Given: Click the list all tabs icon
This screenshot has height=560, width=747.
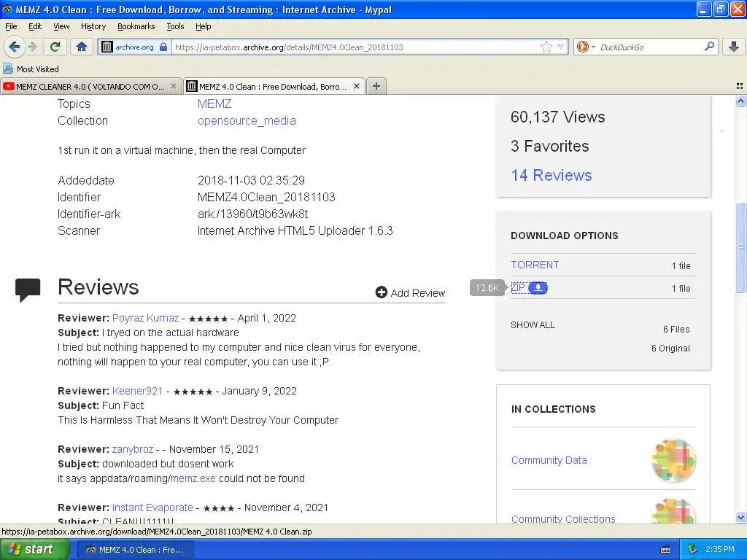Looking at the screenshot, I should [x=740, y=86].
